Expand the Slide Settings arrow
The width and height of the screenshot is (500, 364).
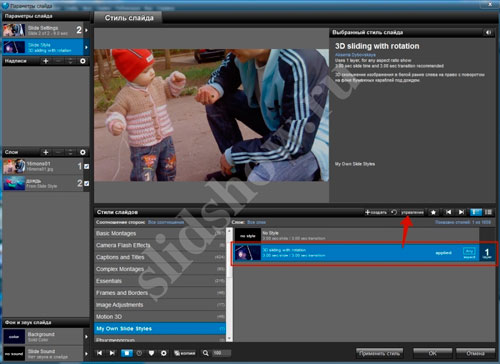[86, 30]
